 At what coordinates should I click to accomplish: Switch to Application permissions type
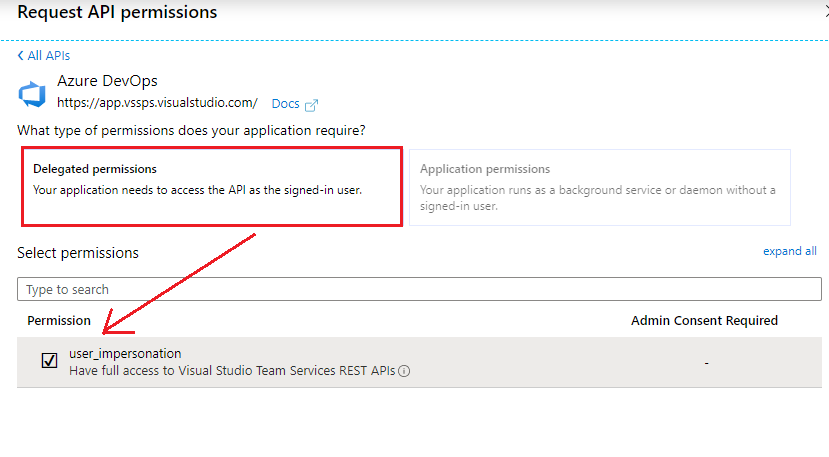(599, 187)
